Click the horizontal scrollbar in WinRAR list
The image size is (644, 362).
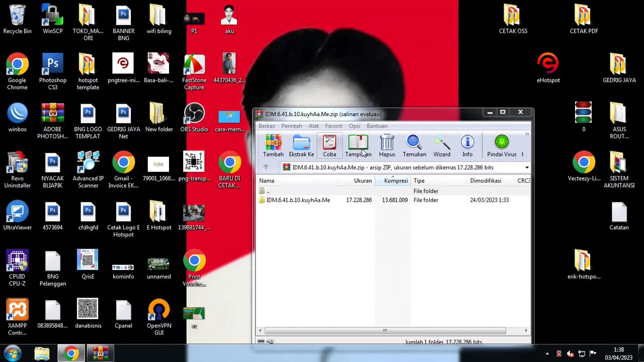[x=385, y=330]
